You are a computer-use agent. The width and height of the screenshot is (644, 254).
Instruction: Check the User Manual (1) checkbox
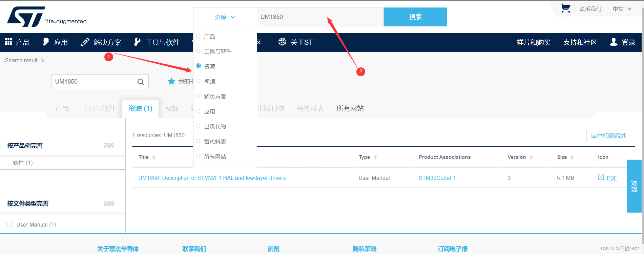coord(9,224)
